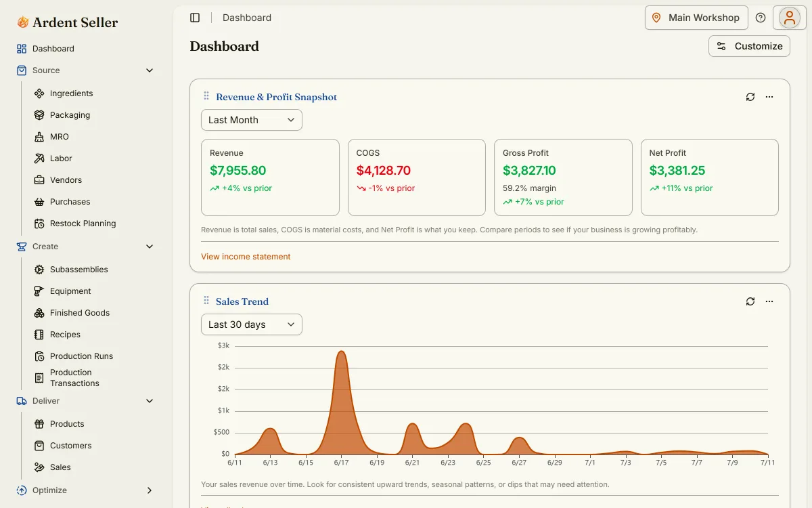Click the COGS $4,128.70 card
Image resolution: width=812 pixels, height=508 pixels.
point(417,177)
